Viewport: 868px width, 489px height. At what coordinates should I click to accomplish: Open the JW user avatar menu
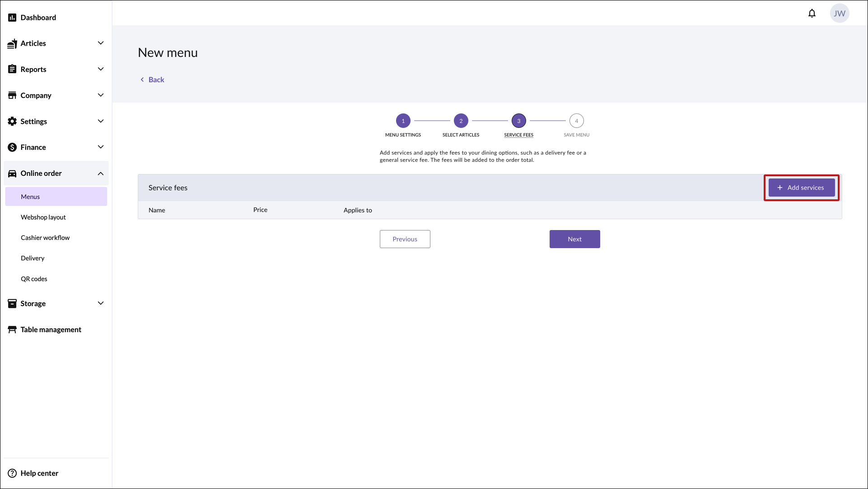839,14
